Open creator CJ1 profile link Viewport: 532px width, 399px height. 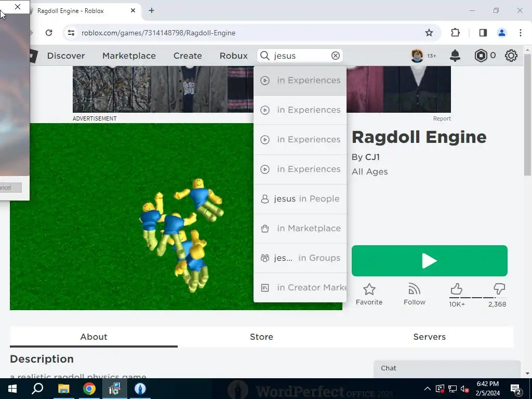pos(373,157)
